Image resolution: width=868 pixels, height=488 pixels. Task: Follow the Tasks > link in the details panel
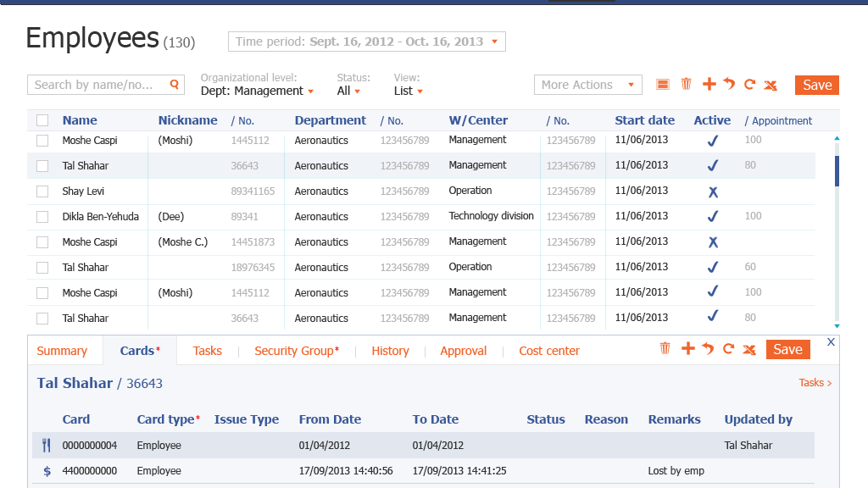click(x=815, y=383)
